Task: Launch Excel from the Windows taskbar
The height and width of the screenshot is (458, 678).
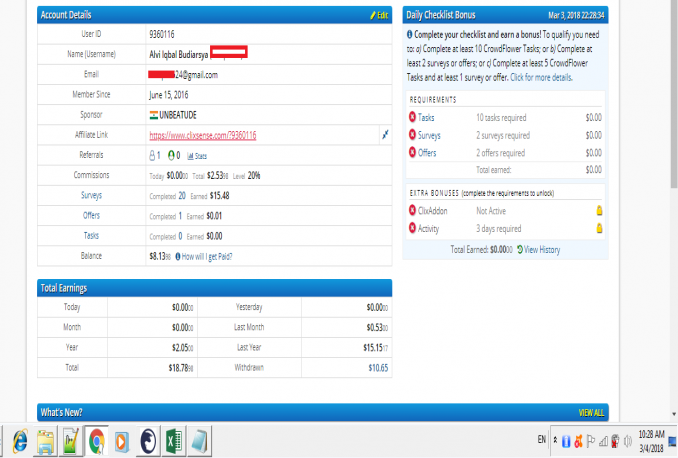Action: pyautogui.click(x=174, y=441)
